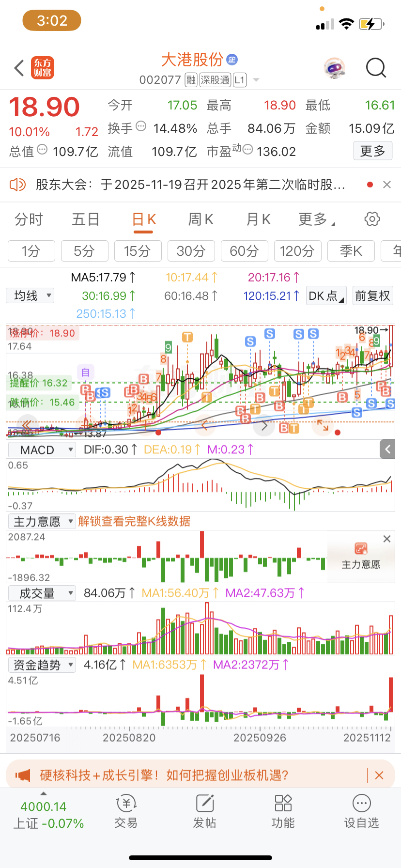The width and height of the screenshot is (401, 868).
Task: Tap the robot assistant avatar icon
Action: (335, 68)
